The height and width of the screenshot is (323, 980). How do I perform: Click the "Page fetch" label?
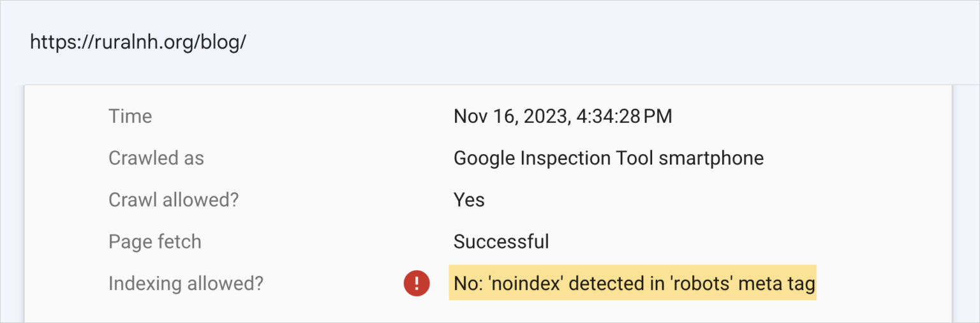(x=155, y=241)
